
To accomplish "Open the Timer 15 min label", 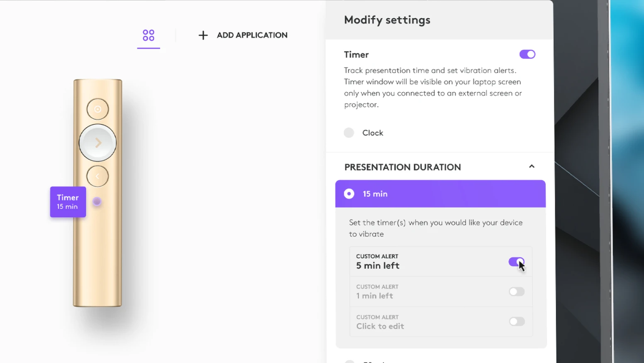I will [x=68, y=202].
